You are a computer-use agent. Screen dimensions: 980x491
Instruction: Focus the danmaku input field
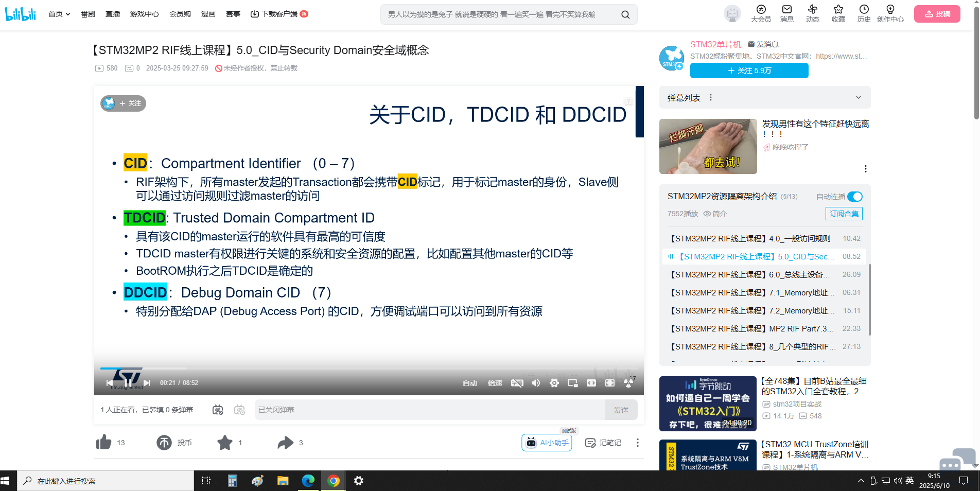click(x=430, y=410)
